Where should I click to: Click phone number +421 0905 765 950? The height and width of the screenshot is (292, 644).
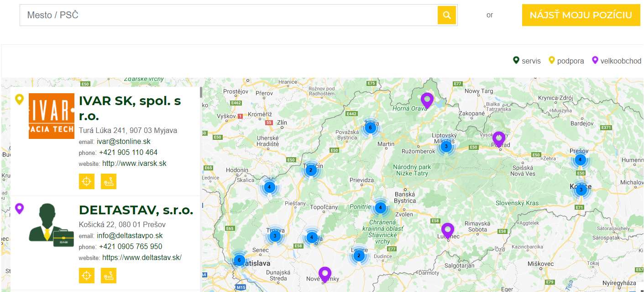click(131, 247)
